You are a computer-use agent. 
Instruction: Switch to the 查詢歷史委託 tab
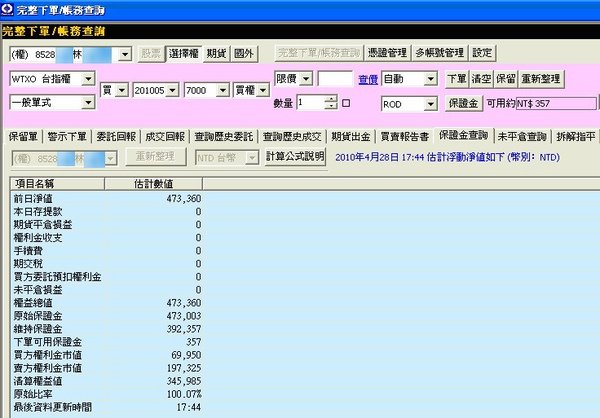(224, 137)
